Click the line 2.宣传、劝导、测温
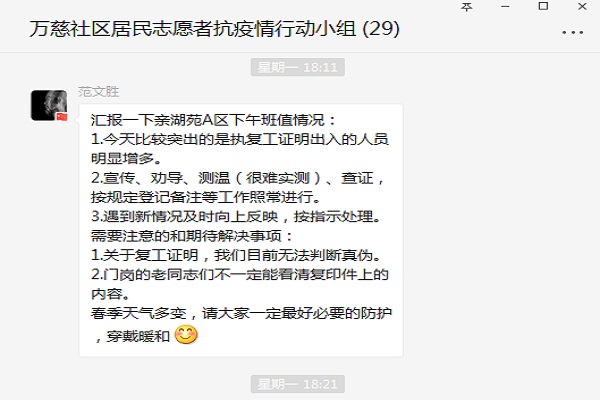This screenshot has height=400, width=600. pyautogui.click(x=238, y=178)
